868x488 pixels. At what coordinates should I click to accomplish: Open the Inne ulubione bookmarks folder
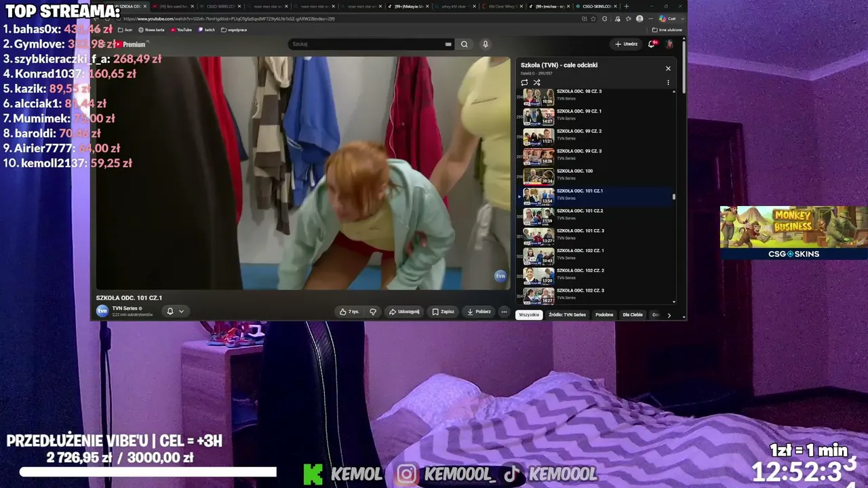[x=667, y=30]
